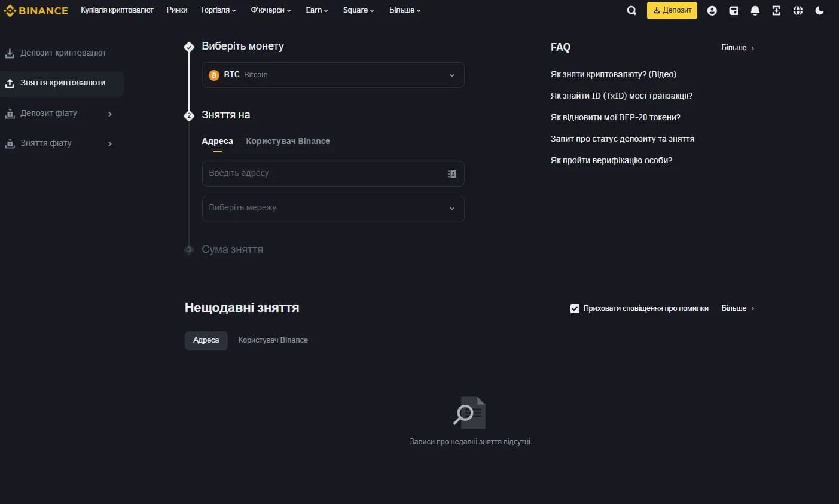Select Адреса tab in recent withdrawals
Image resolution: width=839 pixels, height=504 pixels.
(x=206, y=340)
